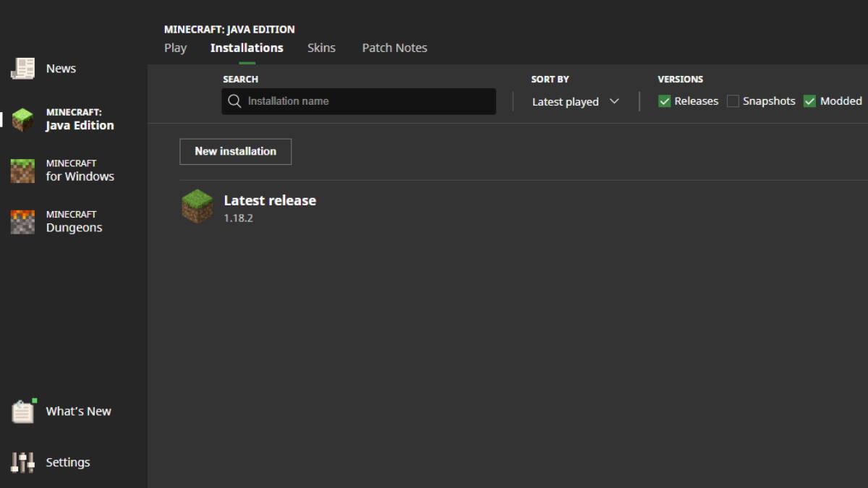Go to the Installations tab
Screen dimensions: 868x488
(247, 48)
